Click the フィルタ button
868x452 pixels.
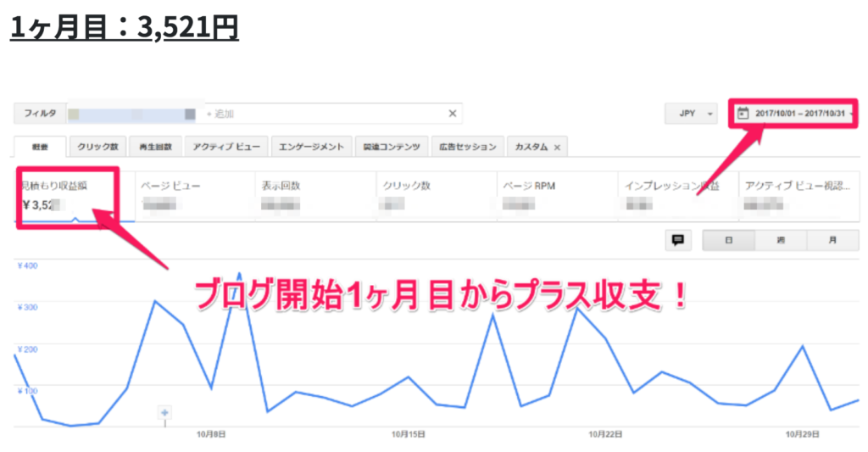click(40, 114)
